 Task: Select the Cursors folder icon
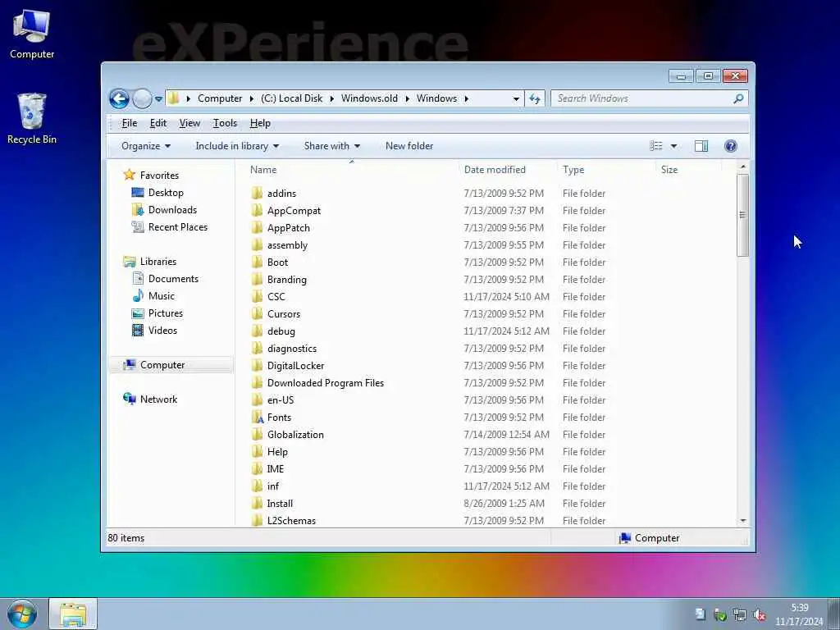tap(257, 314)
